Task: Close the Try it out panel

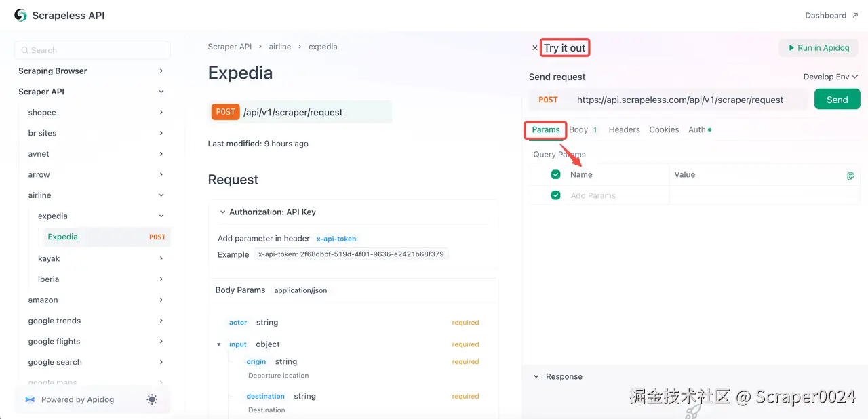Action: 535,47
